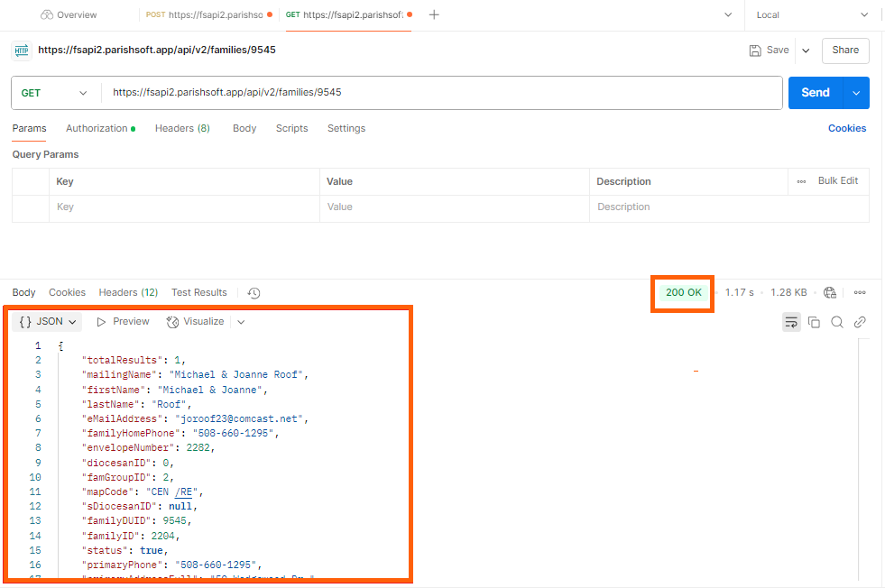Open the response Body tab
The width and height of the screenshot is (885, 588).
click(23, 293)
